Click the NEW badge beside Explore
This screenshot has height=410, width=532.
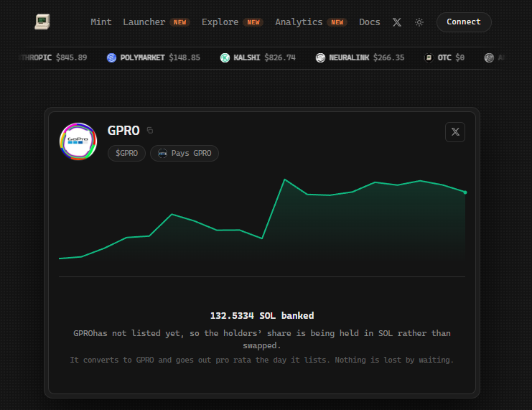point(253,22)
